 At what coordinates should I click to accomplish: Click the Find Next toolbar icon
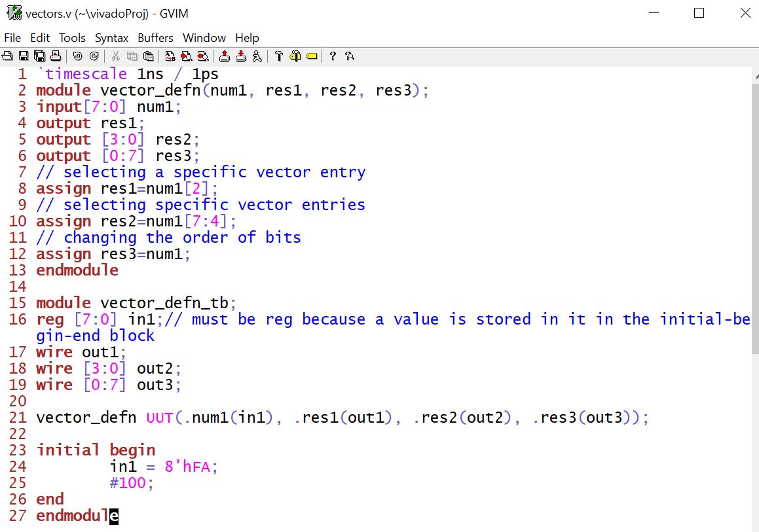(187, 56)
